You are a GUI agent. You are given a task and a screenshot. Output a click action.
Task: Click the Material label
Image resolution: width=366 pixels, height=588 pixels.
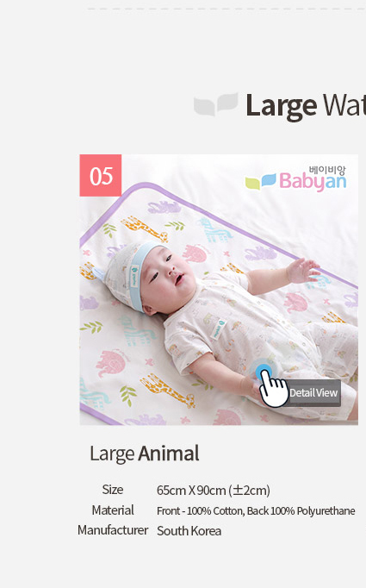[x=113, y=510]
